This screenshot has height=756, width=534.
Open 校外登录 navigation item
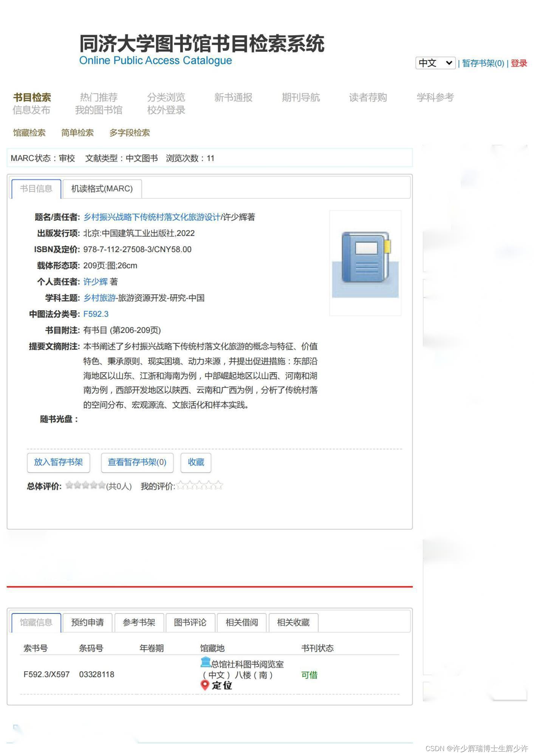tap(166, 110)
